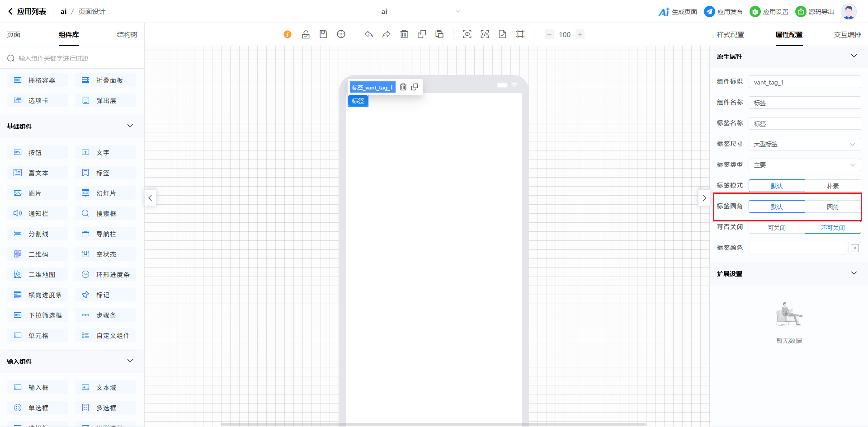Click the undo arrow in toolbar

pos(369,34)
